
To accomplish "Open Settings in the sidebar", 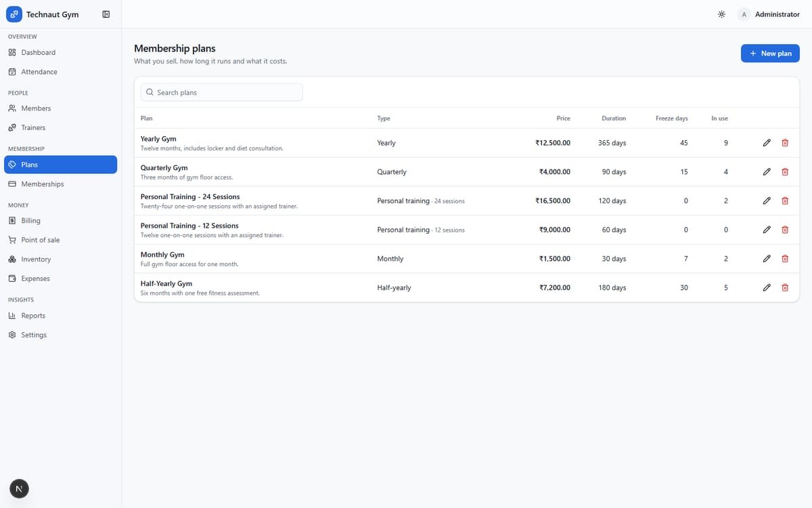I will (60, 335).
